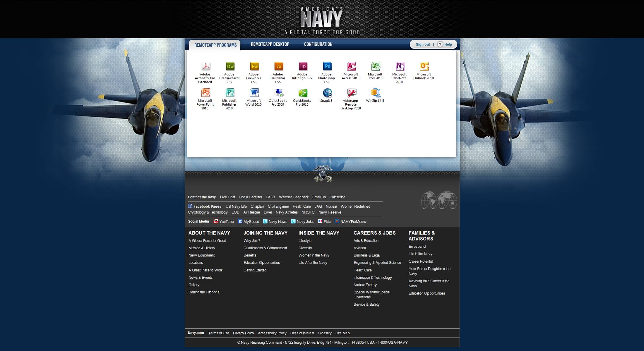Open Microsoft Publisher 2010
The width and height of the screenshot is (644, 351).
[x=229, y=99]
